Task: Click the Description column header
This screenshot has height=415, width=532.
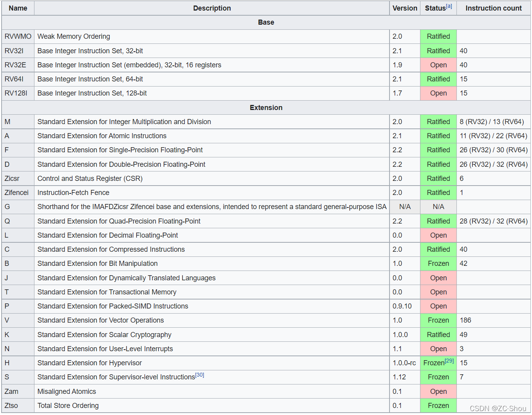Action: coord(212,8)
